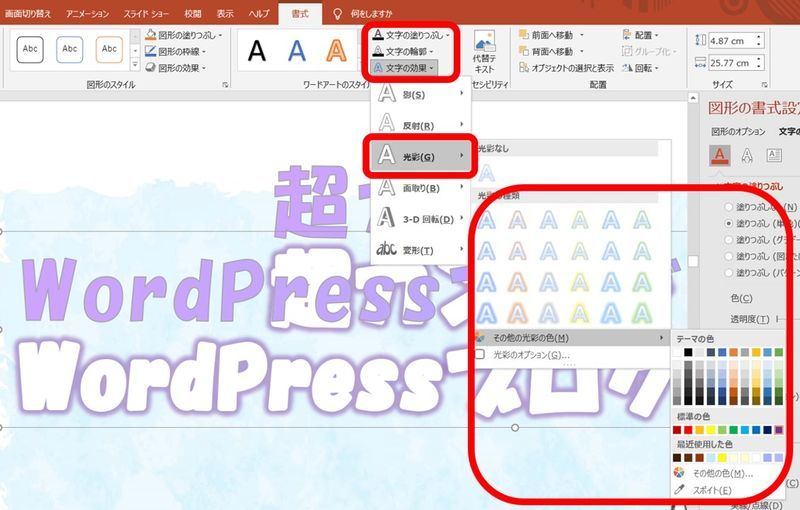800x510 pixels.
Task: Click the 文字の塗りつぶし text fill icon
Action: pyautogui.click(x=378, y=35)
